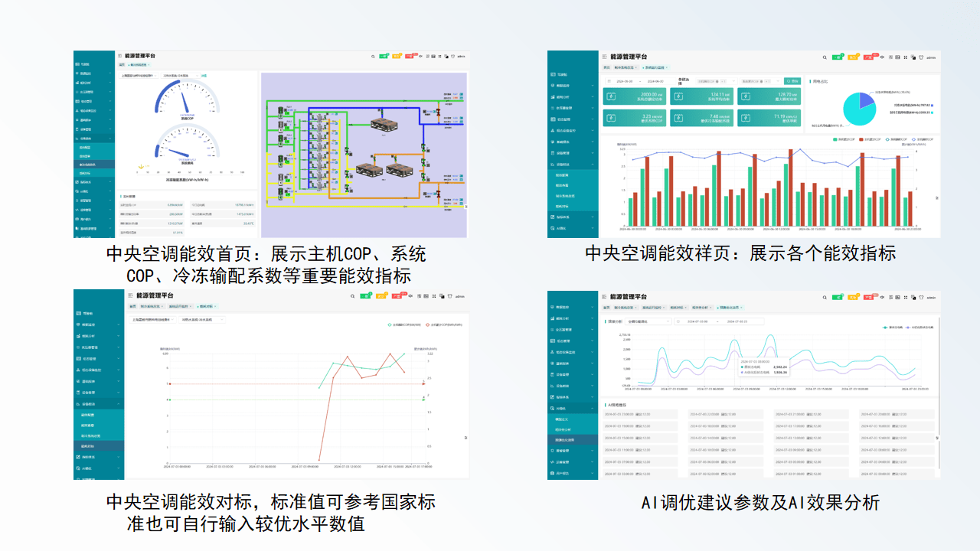Click the 128.70 kW maximum power card

click(x=769, y=96)
